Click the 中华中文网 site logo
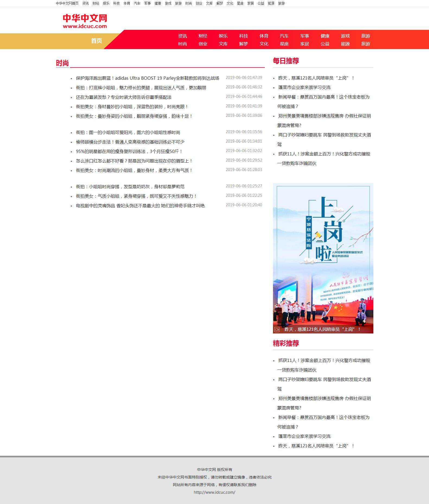This screenshot has width=429, height=504. tap(85, 21)
